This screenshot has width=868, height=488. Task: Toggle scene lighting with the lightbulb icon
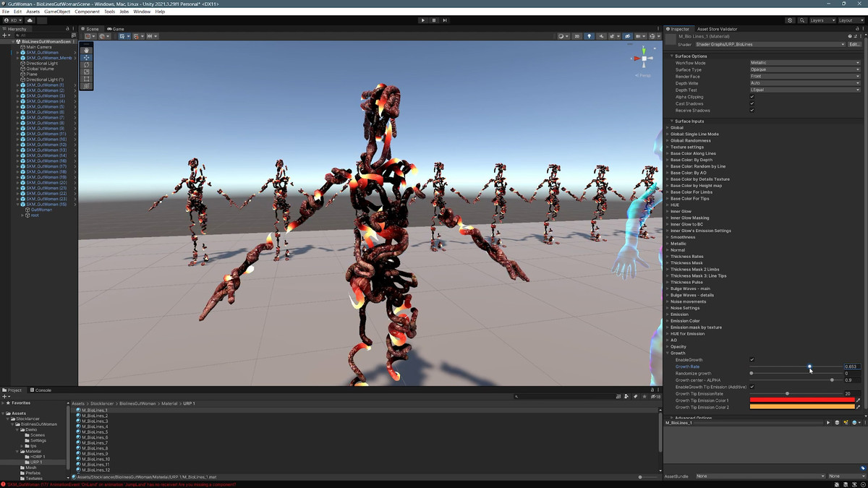(589, 36)
